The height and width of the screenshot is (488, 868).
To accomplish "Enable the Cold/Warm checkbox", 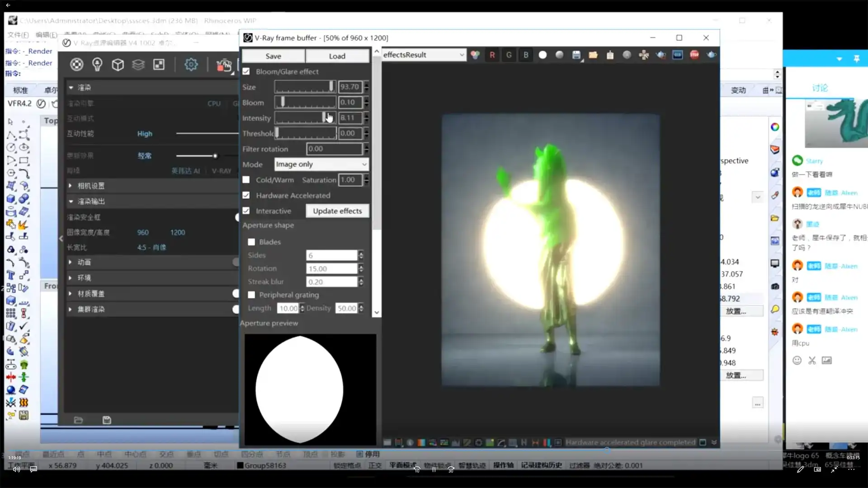I will tap(246, 179).
